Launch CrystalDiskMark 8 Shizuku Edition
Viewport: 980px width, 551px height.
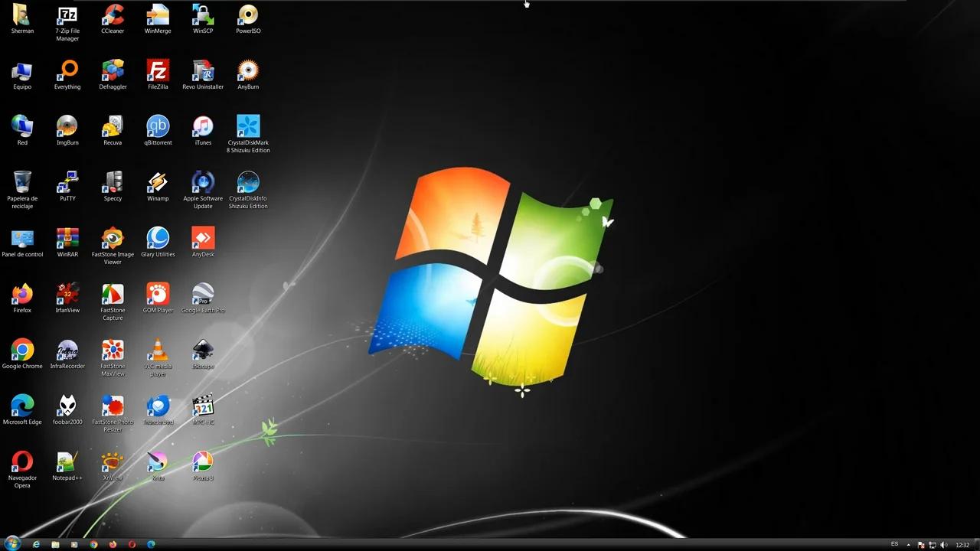tap(248, 126)
